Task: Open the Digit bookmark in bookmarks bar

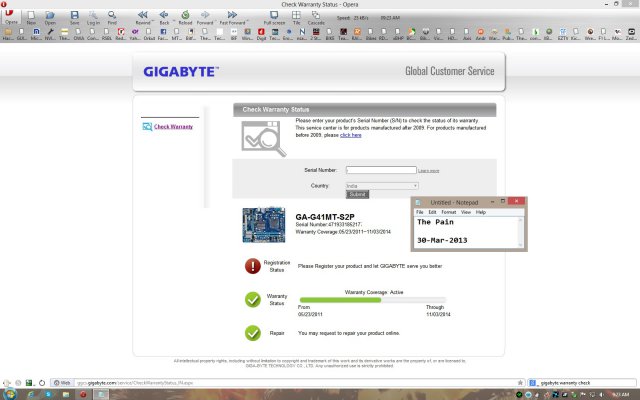Action: 261,34
